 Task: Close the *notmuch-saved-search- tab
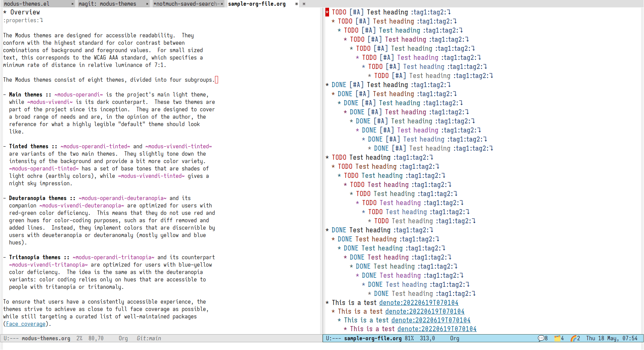pyautogui.click(x=222, y=4)
